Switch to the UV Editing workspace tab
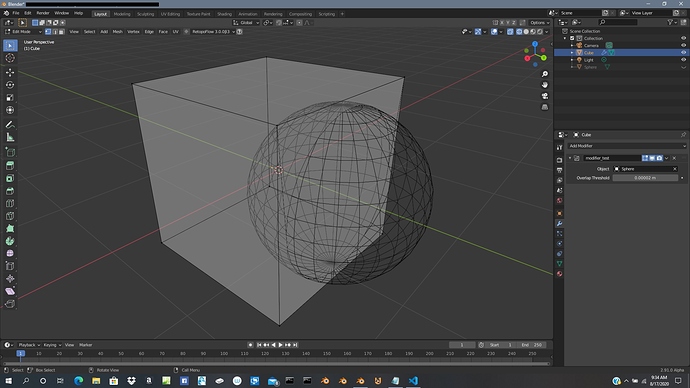 pyautogui.click(x=170, y=14)
